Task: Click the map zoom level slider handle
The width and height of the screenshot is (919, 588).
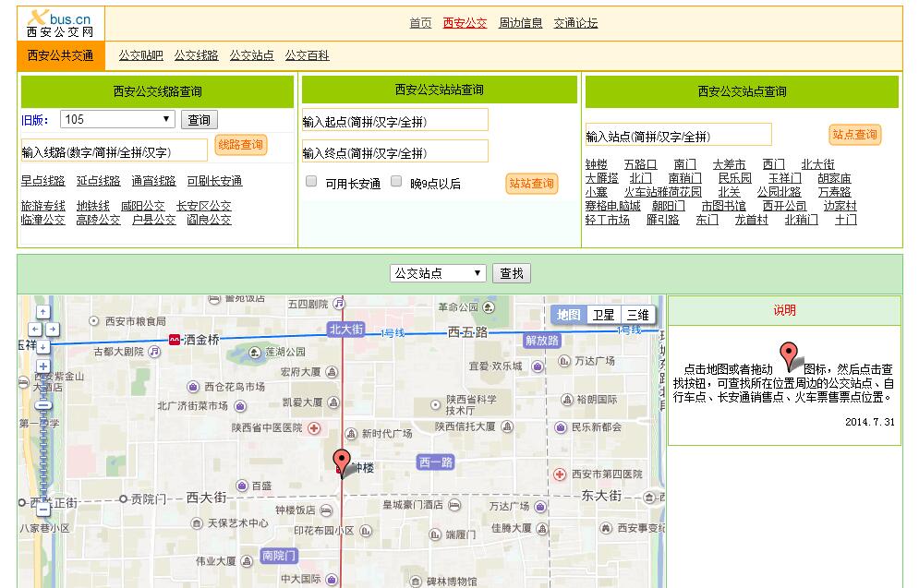Action: tap(43, 404)
